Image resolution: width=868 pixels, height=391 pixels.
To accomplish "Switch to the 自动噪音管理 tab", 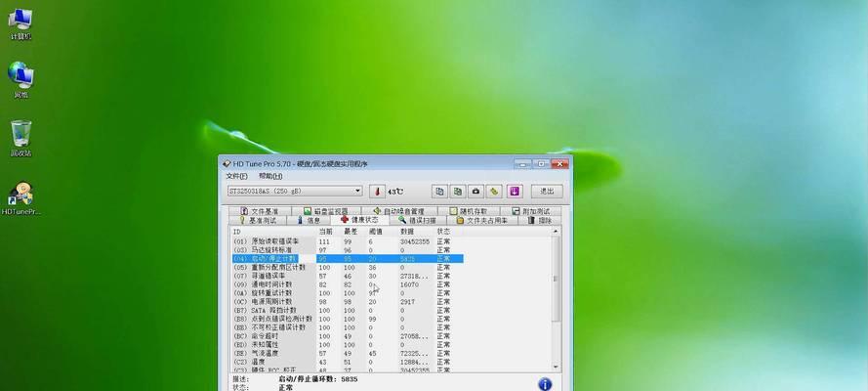I will [x=398, y=211].
